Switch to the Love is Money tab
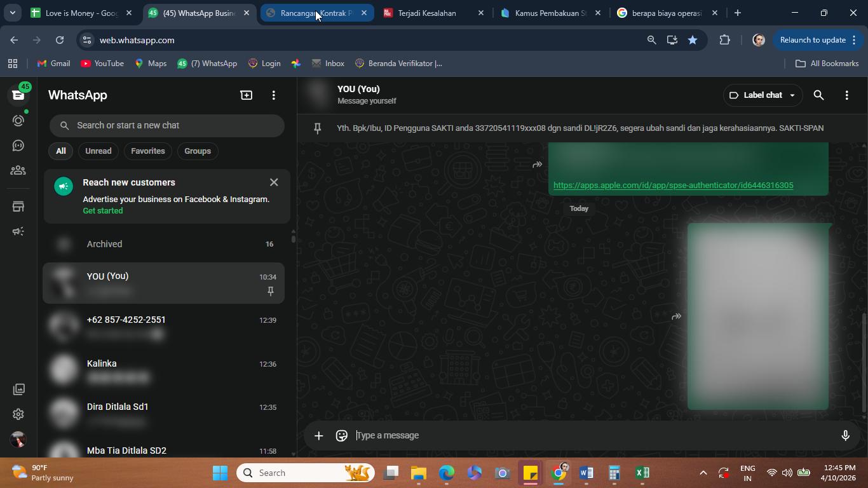 81,13
